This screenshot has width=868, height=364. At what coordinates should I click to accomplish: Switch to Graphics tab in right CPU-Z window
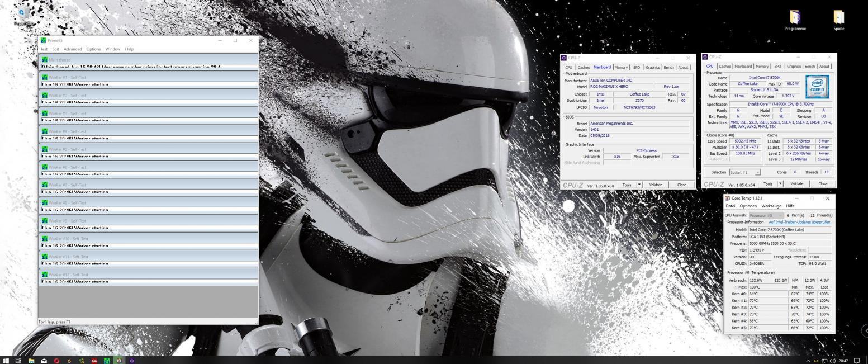tap(794, 67)
